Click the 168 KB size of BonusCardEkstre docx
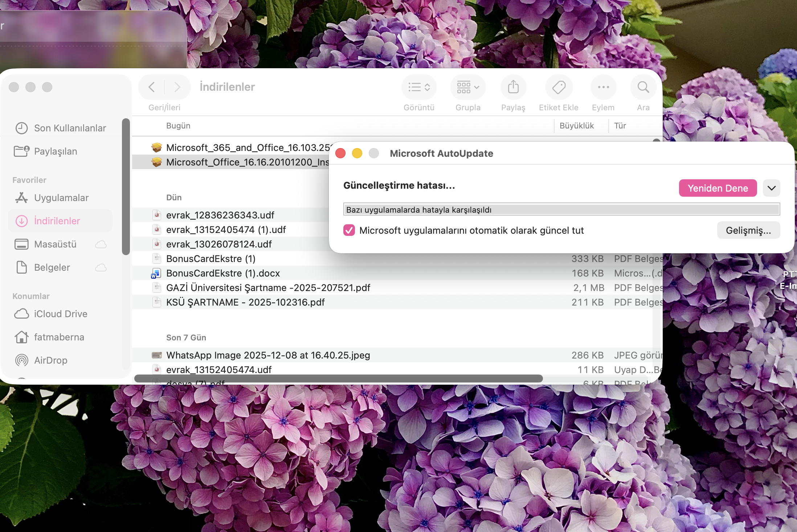797x532 pixels. pyautogui.click(x=588, y=273)
